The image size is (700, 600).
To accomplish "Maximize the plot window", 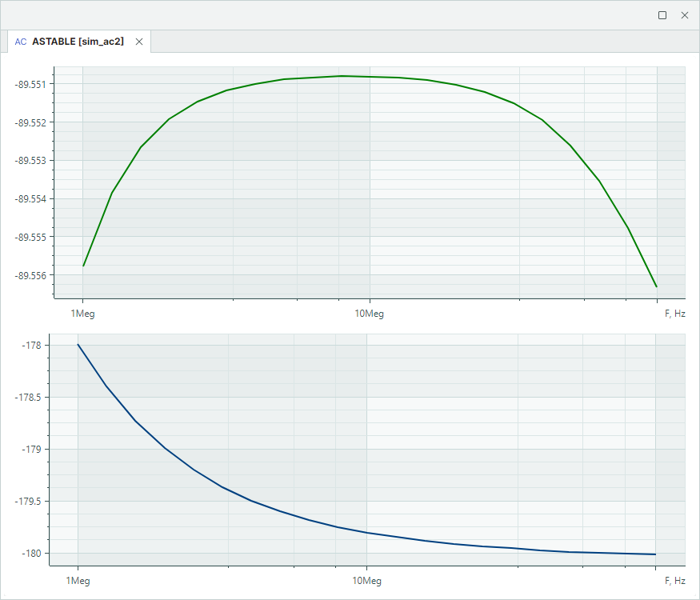I will [x=662, y=15].
